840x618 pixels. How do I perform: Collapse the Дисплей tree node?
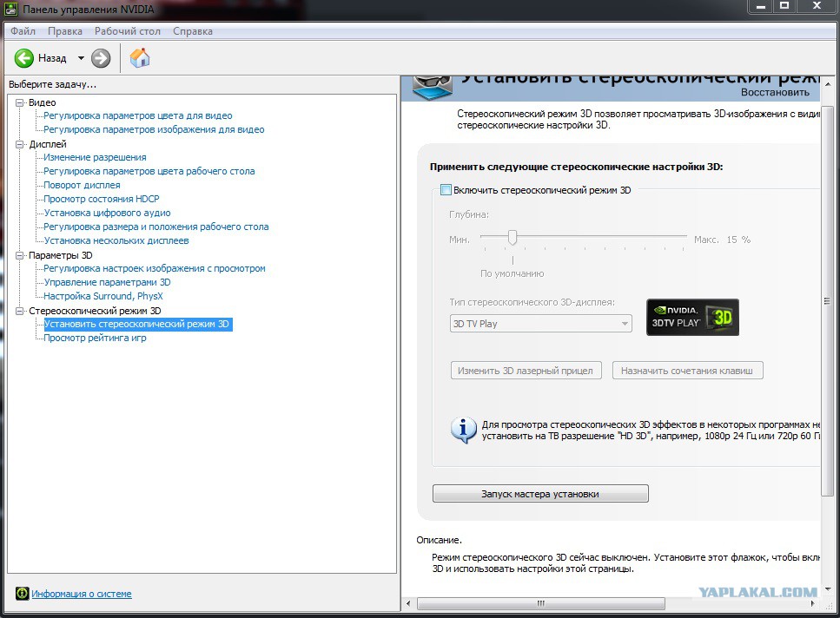coord(20,144)
